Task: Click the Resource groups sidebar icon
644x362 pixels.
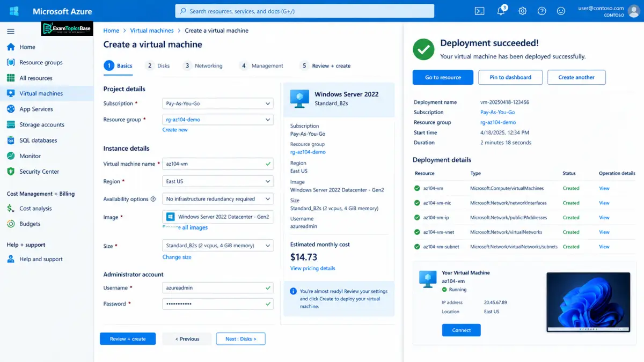Action: tap(11, 62)
